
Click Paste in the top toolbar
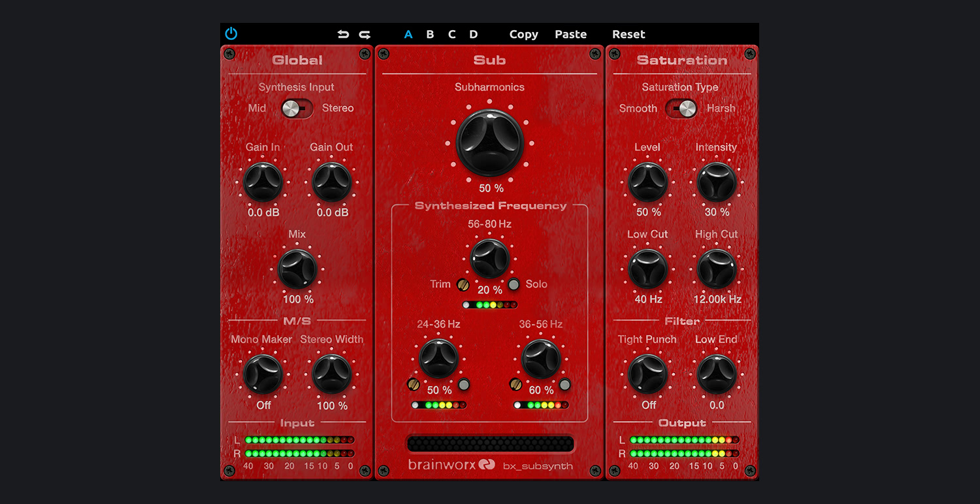[x=570, y=34]
